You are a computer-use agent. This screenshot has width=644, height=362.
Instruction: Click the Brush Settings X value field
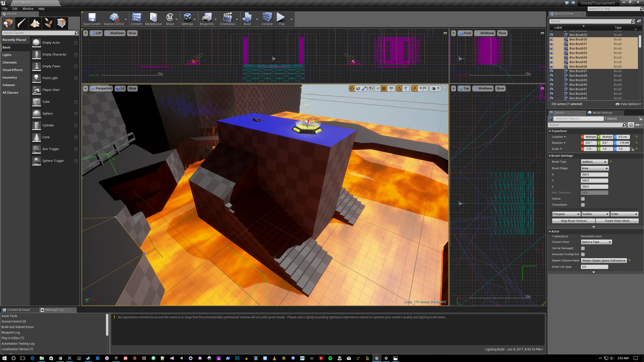594,175
